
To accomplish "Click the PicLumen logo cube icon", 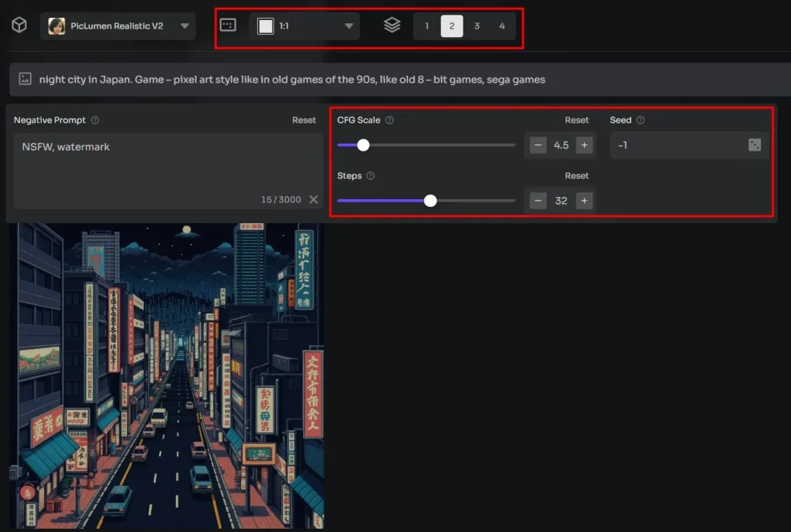I will click(x=19, y=25).
